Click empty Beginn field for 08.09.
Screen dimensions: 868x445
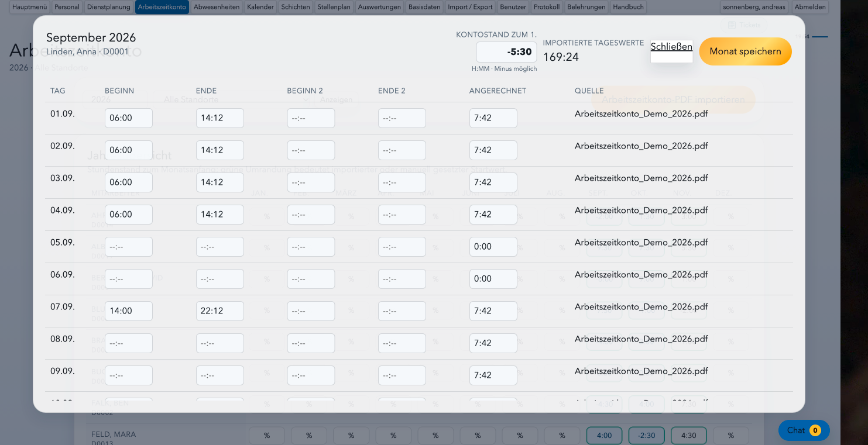click(129, 343)
